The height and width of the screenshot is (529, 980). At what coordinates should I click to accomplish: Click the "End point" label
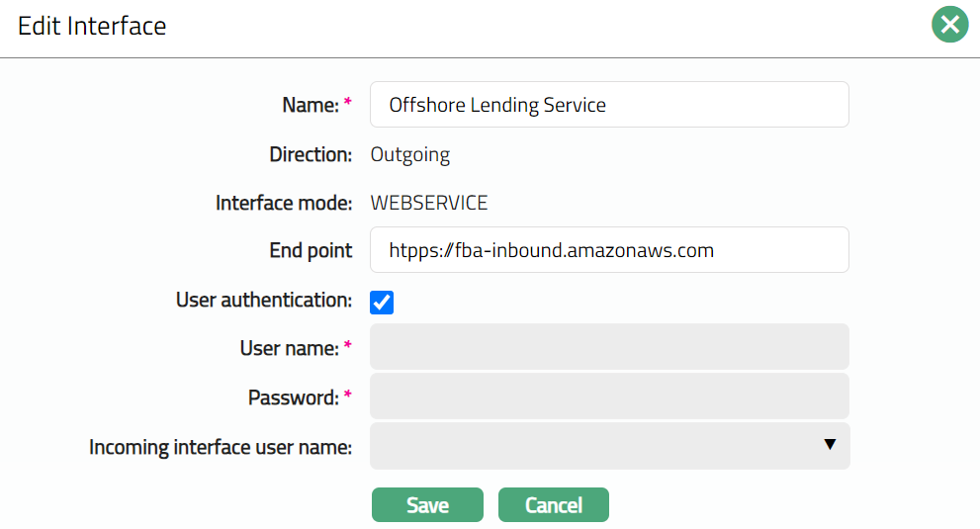coord(311,251)
